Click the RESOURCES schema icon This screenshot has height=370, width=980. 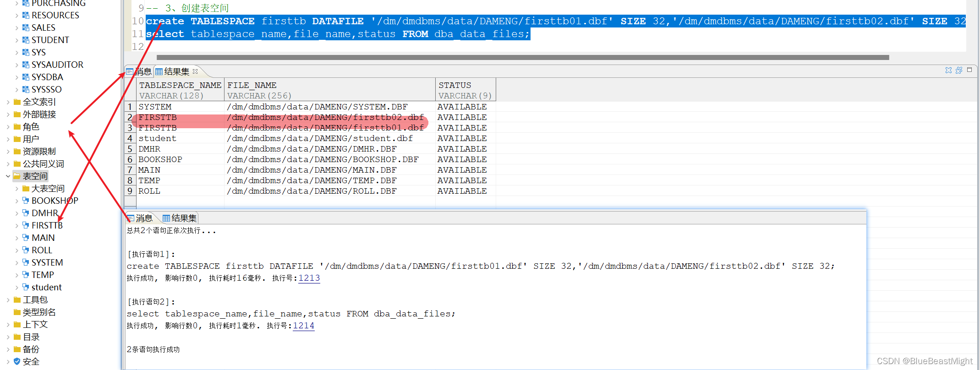[26, 15]
